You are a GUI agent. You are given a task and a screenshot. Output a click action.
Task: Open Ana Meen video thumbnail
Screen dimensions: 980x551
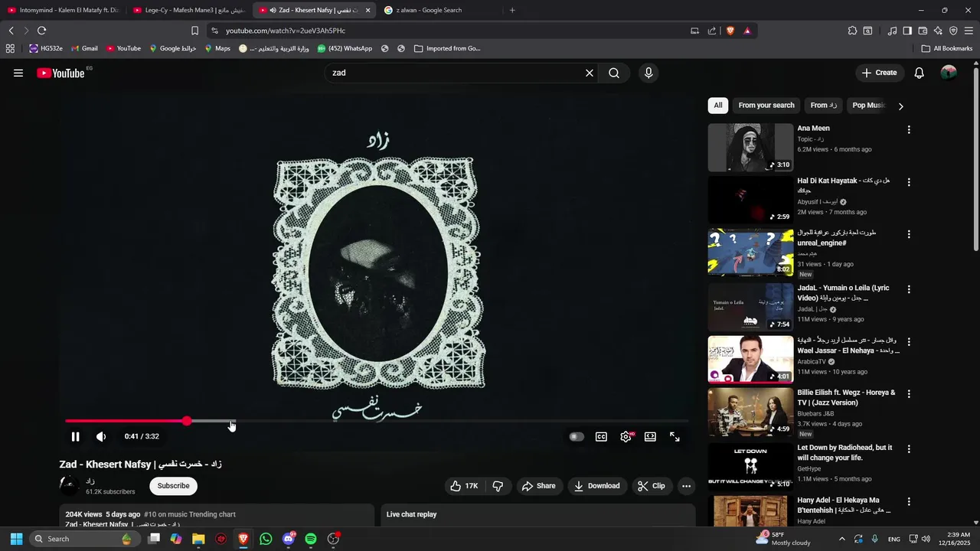point(750,148)
